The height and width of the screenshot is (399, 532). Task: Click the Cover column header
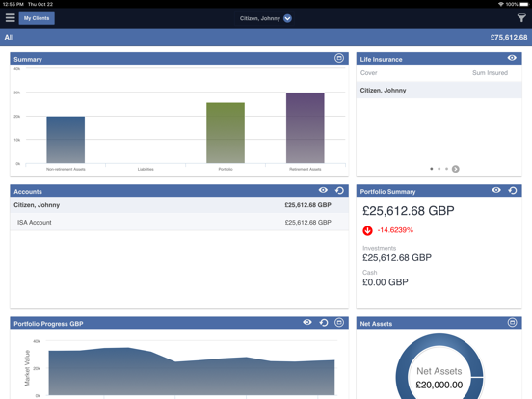[368, 73]
